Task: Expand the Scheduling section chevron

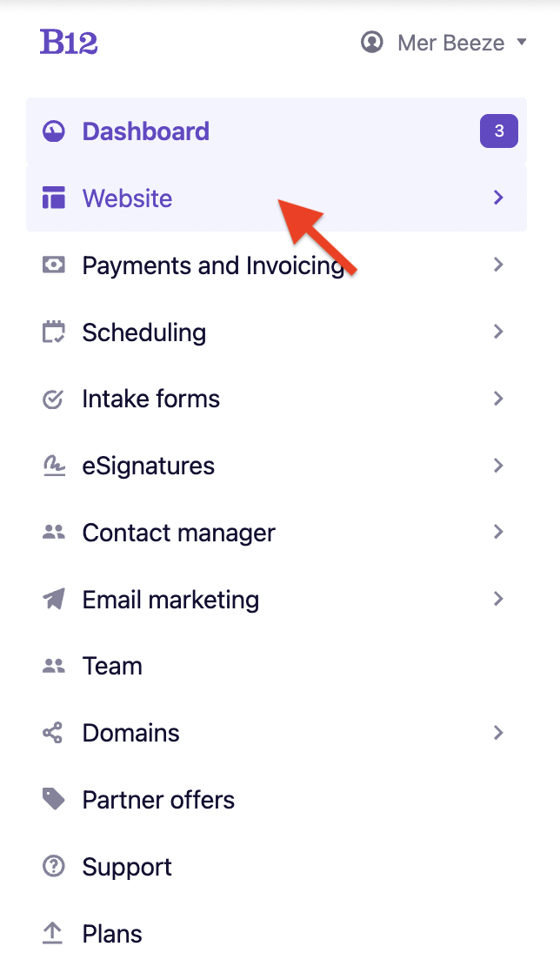Action: [498, 332]
